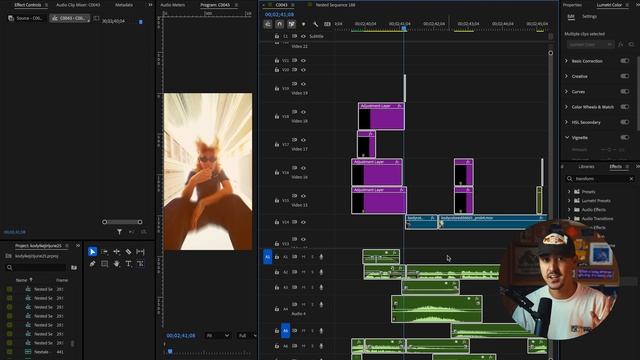
Task: Click the timeline wrench settings icon
Action: [x=316, y=24]
